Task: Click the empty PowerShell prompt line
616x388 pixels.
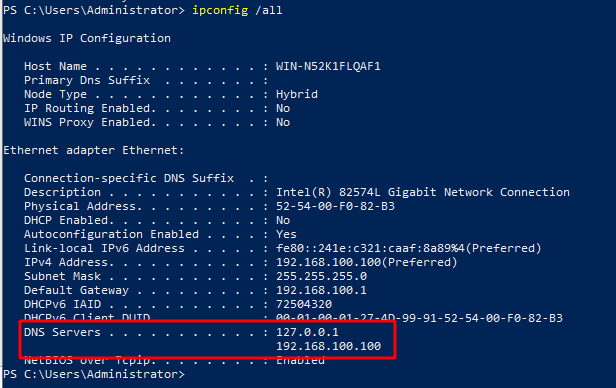Action: point(94,374)
